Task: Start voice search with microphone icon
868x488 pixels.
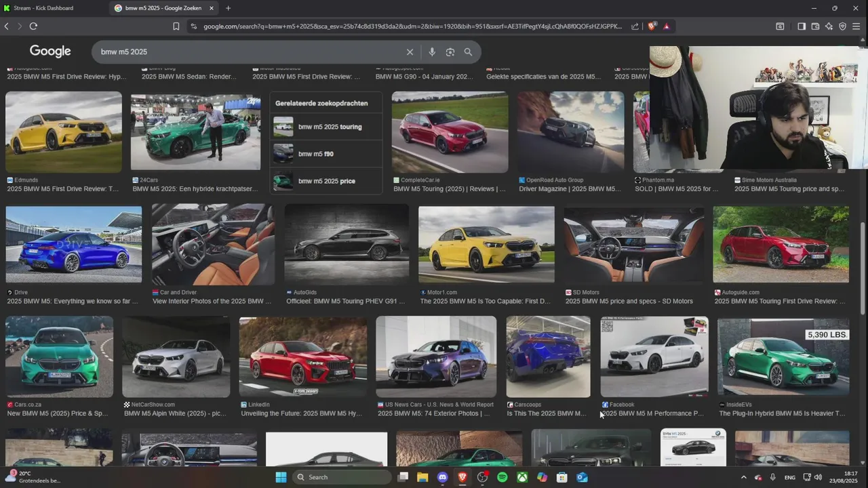Action: [432, 52]
